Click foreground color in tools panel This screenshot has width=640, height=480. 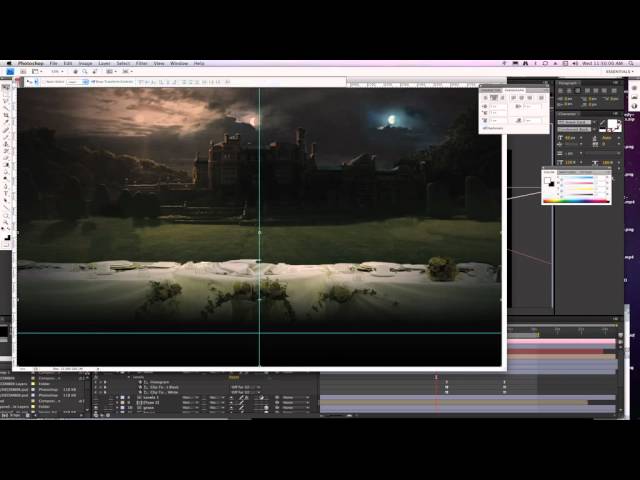[6, 237]
